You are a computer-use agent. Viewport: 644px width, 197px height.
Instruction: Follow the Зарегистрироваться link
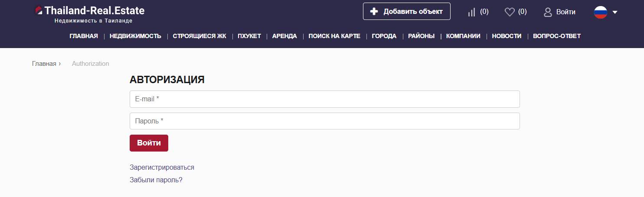pos(162,168)
